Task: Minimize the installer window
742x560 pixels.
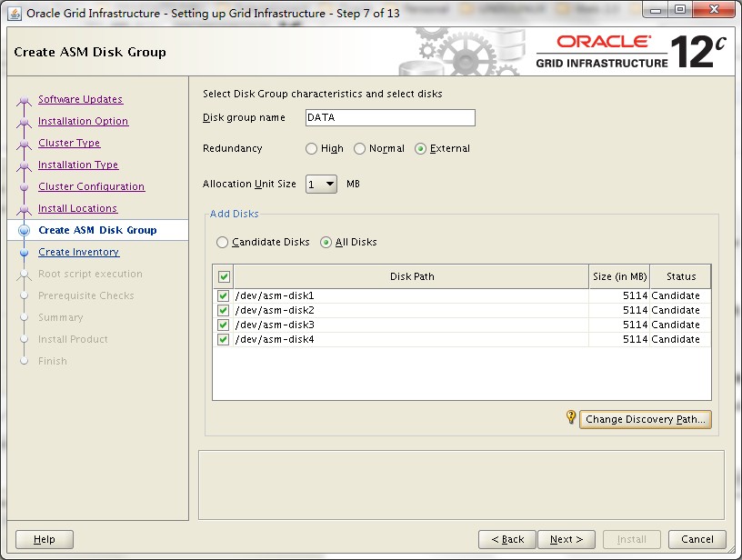Action: (656, 10)
